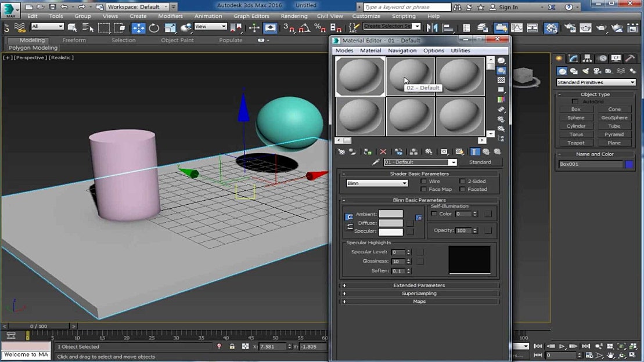Viewport: 644px width, 362px height.
Task: Select the Cameras creation icon
Action: pos(598,70)
